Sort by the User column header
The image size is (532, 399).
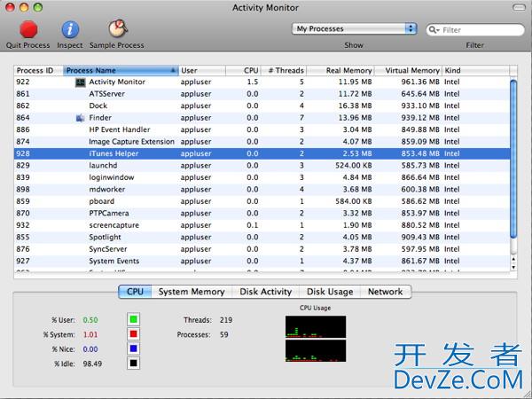click(x=202, y=71)
